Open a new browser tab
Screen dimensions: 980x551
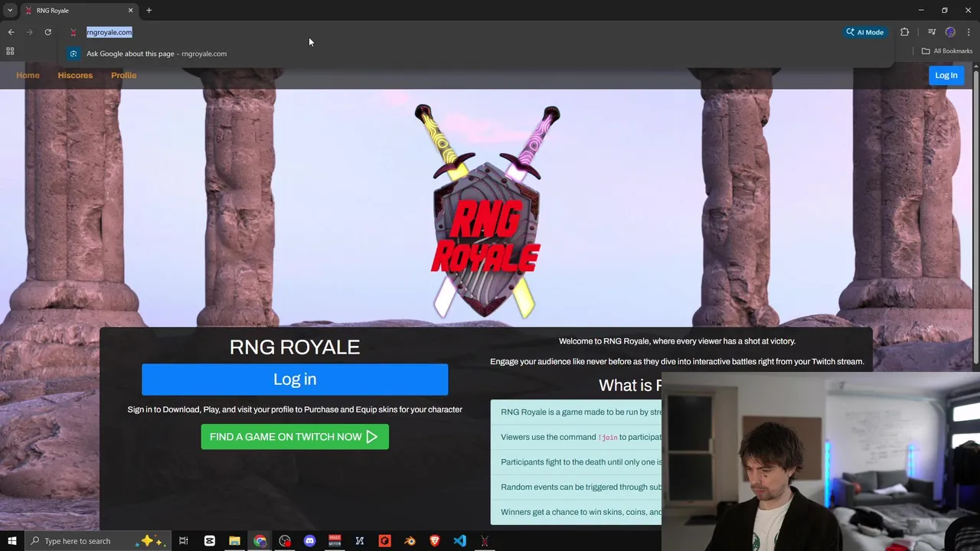pos(149,10)
